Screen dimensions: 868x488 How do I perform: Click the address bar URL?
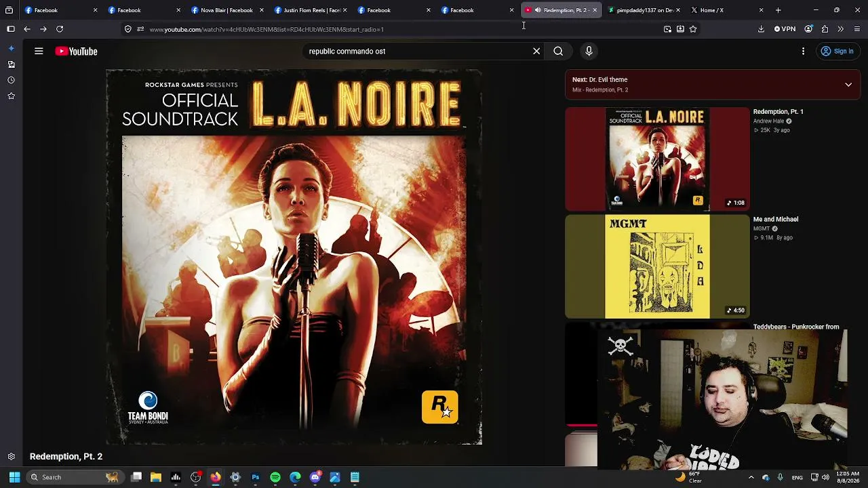tap(267, 30)
